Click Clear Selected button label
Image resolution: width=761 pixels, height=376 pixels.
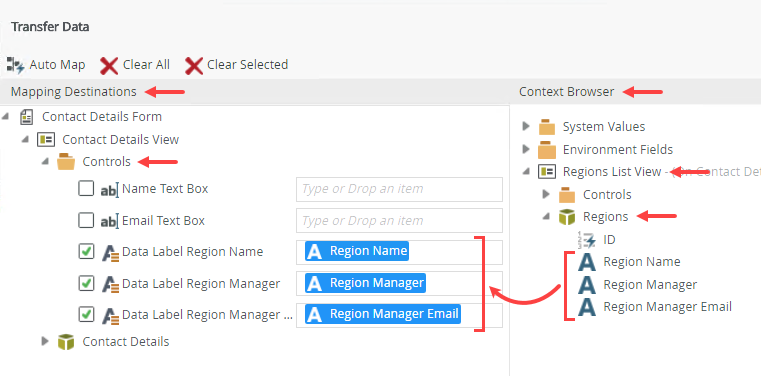coord(248,65)
